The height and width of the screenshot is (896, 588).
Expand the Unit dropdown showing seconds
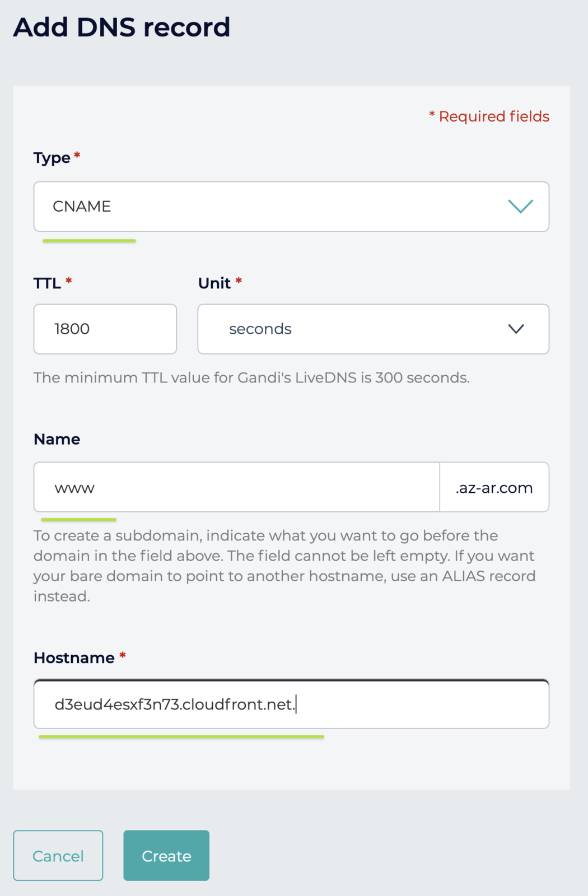pos(372,329)
